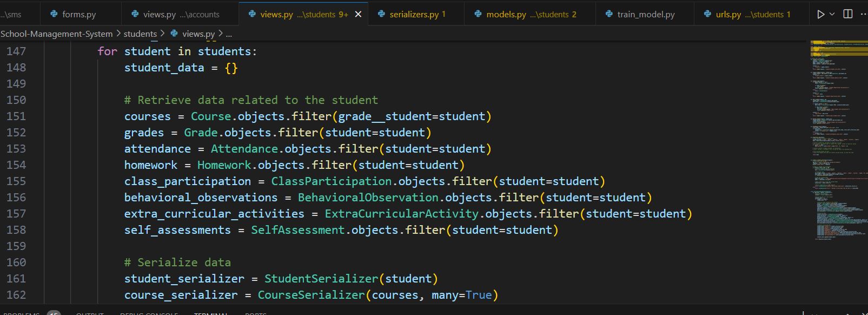
Task: Click School-Management-System breadcrumb
Action: 57,34
